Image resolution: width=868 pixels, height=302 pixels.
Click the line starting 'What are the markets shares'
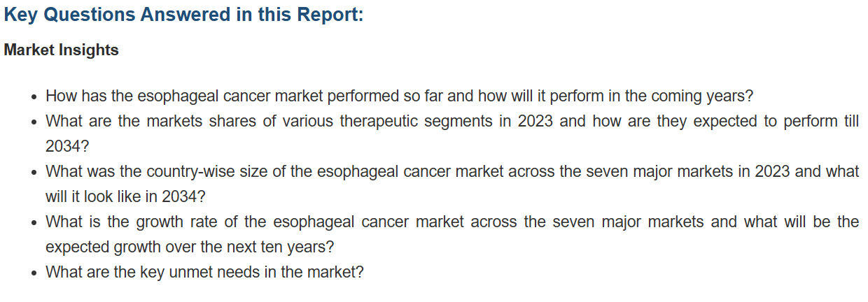(x=452, y=121)
